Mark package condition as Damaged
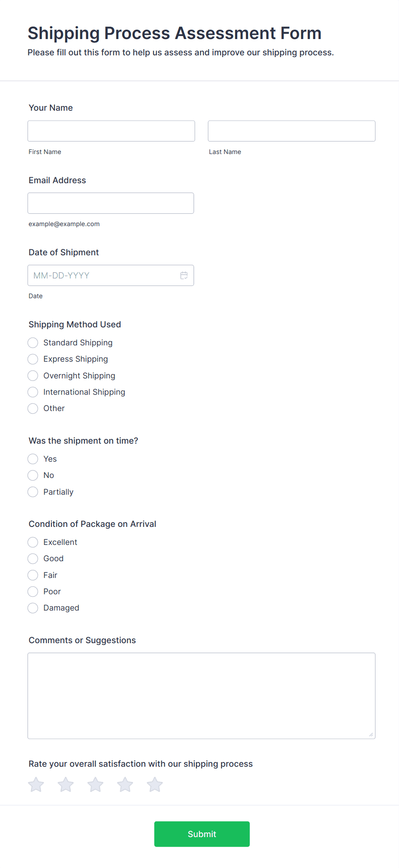Viewport: 399px width, 868px height. [33, 608]
